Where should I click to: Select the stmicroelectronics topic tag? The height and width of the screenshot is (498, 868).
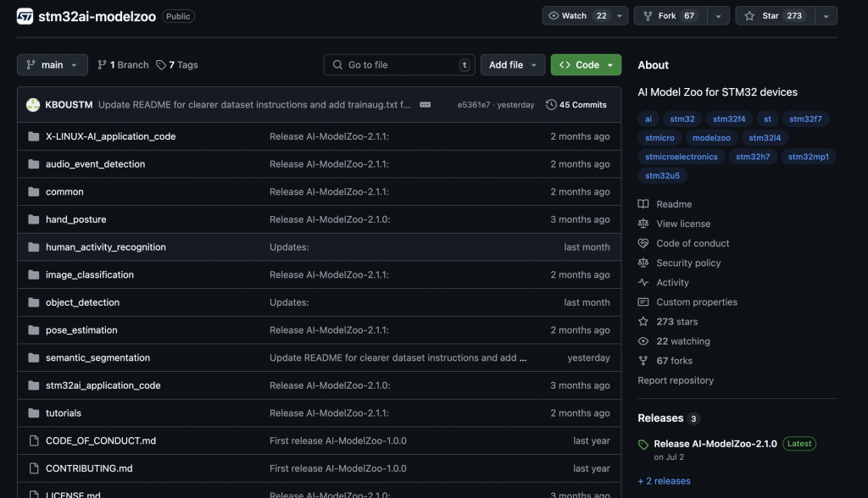click(x=681, y=157)
